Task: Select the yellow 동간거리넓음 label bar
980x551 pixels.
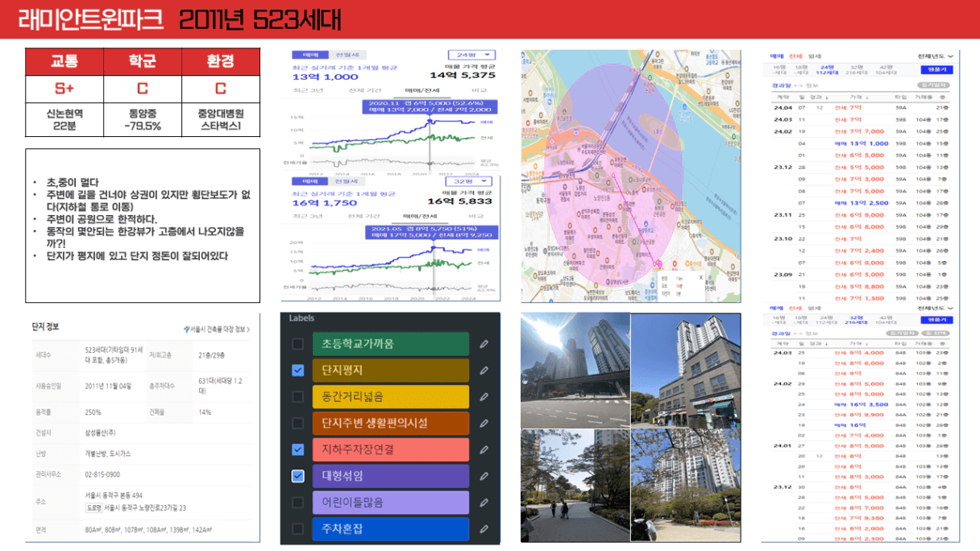Action: [390, 396]
